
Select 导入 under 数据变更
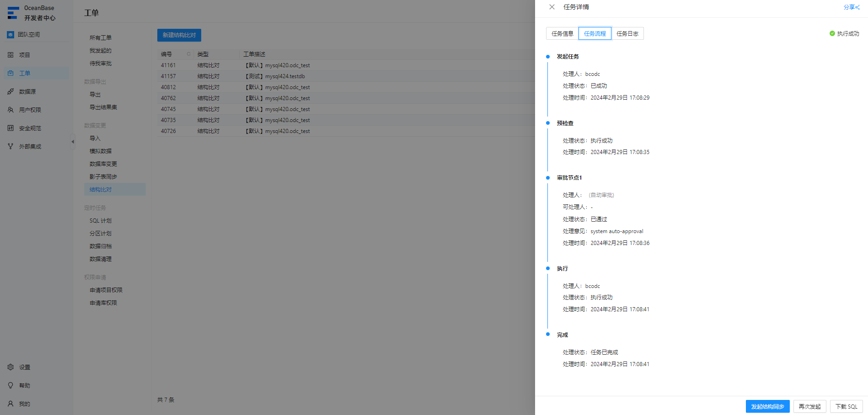point(95,138)
